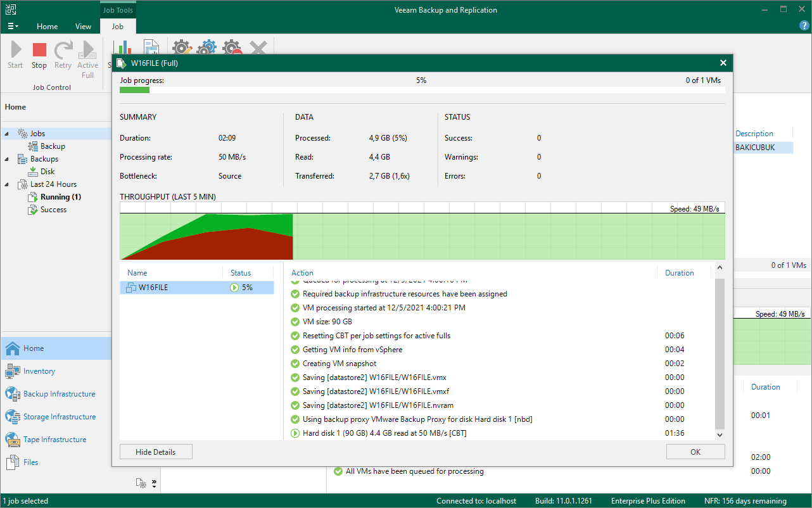The height and width of the screenshot is (508, 812).
Task: Switch to the View ribbon tab
Action: (83, 27)
